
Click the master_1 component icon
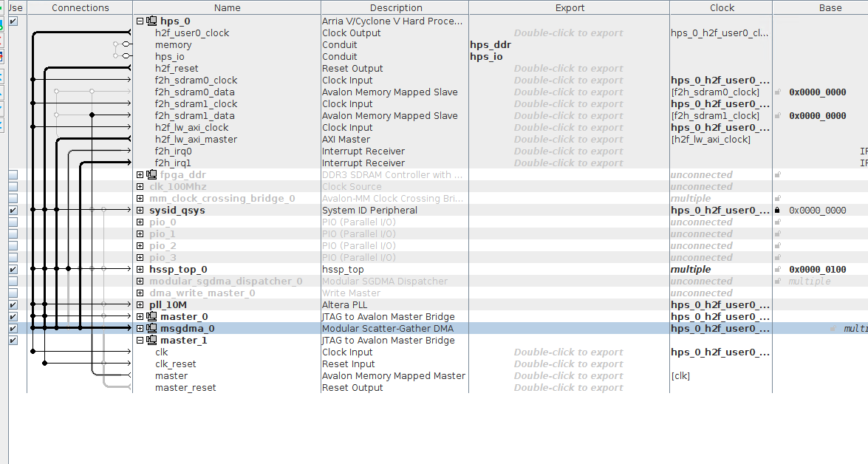(152, 341)
